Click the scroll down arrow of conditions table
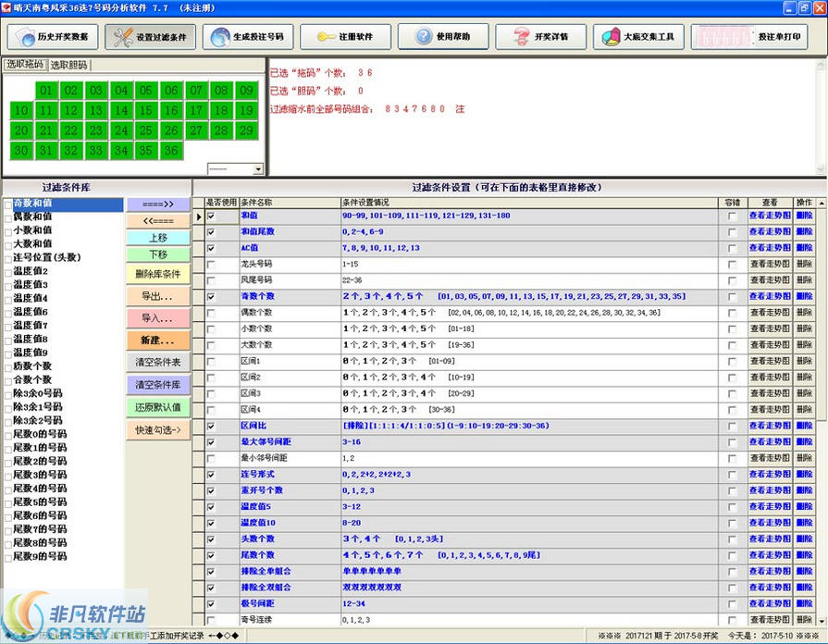The height and width of the screenshot is (644, 828). 822,621
